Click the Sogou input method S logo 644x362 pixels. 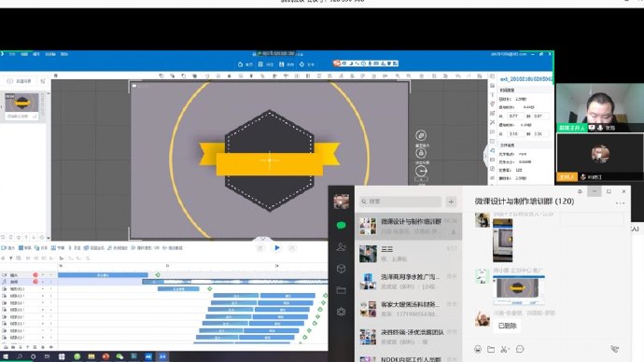[337, 63]
